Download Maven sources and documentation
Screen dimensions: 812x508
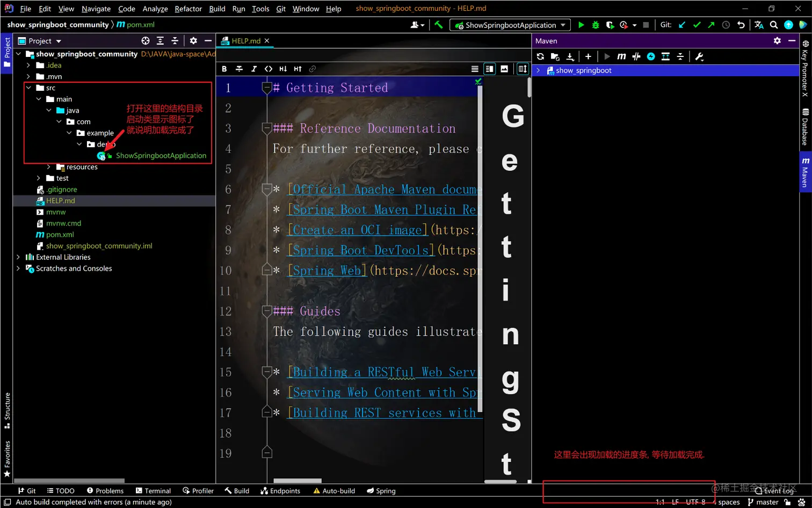570,56
